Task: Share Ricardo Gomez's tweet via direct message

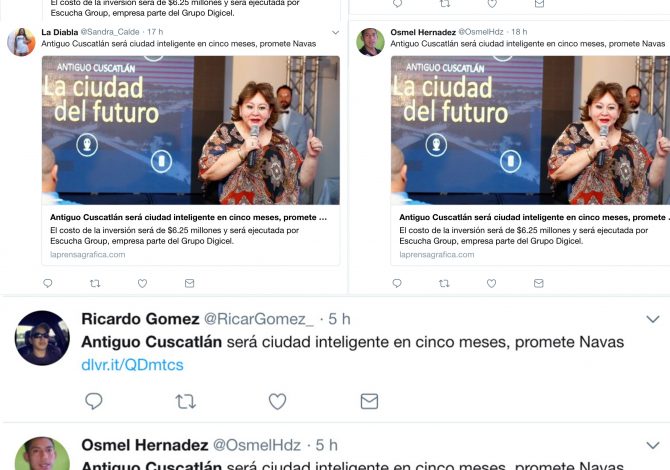Action: coord(369,401)
